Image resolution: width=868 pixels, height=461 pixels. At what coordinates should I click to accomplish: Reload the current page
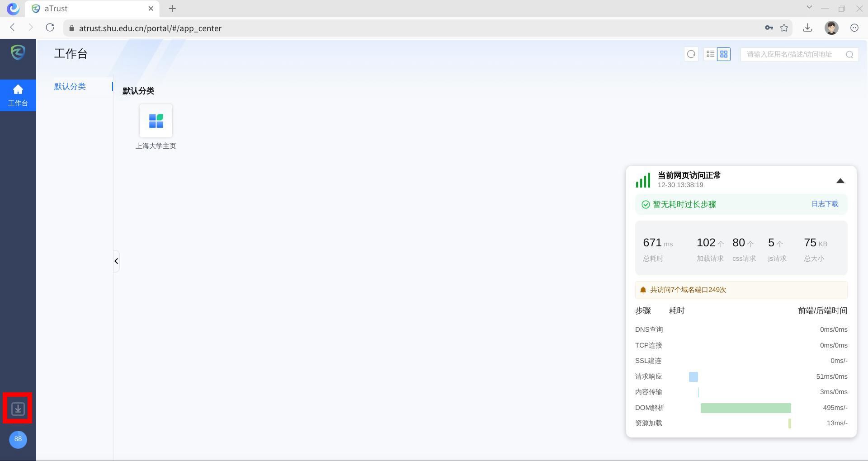[50, 28]
